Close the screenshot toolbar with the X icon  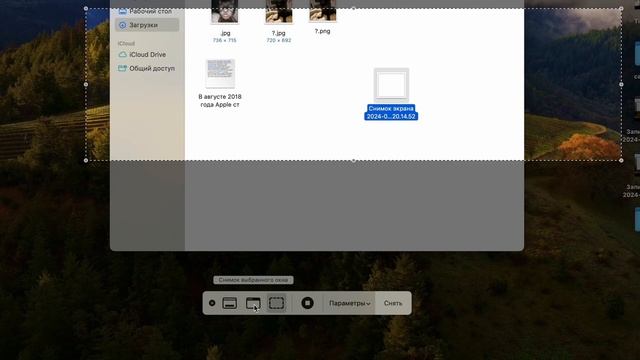tap(212, 303)
